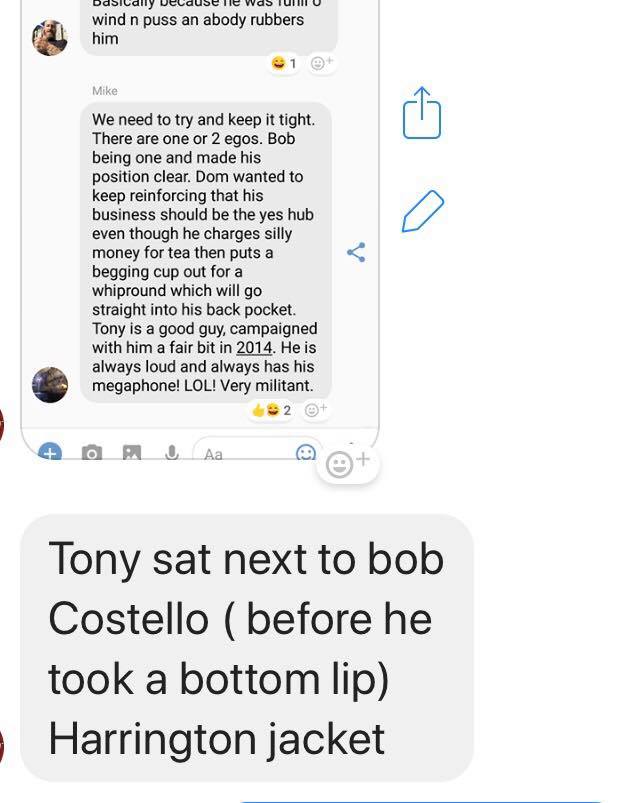The width and height of the screenshot is (632, 803).
Task: Add reaction to the 'rubbers him' message
Action: [x=322, y=63]
